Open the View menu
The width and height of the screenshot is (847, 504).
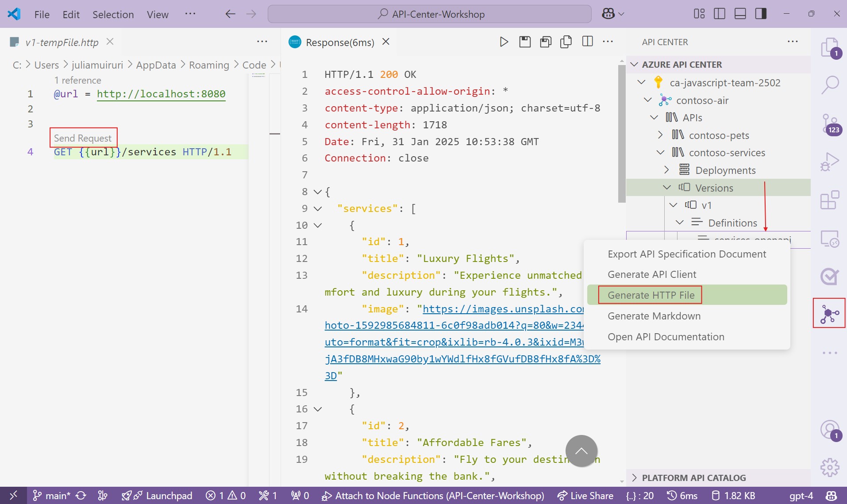pos(158,14)
